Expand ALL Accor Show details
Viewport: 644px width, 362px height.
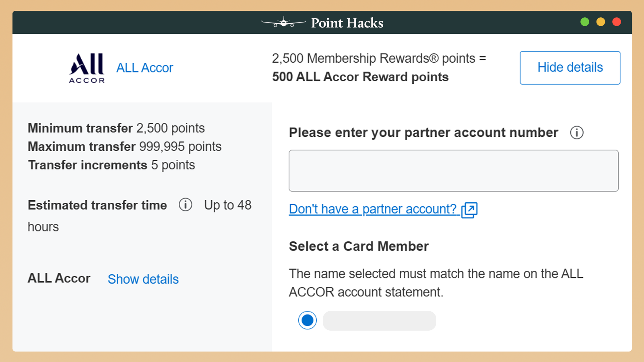[x=143, y=279]
